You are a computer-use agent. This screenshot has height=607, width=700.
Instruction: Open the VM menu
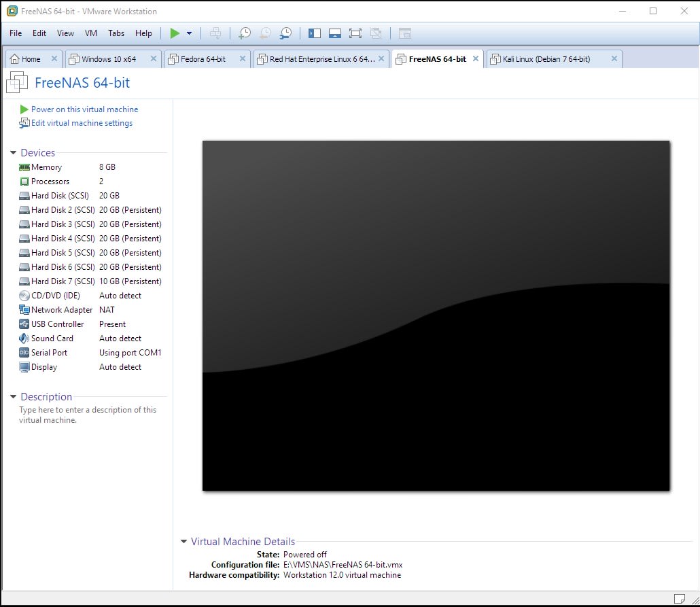pyautogui.click(x=91, y=33)
